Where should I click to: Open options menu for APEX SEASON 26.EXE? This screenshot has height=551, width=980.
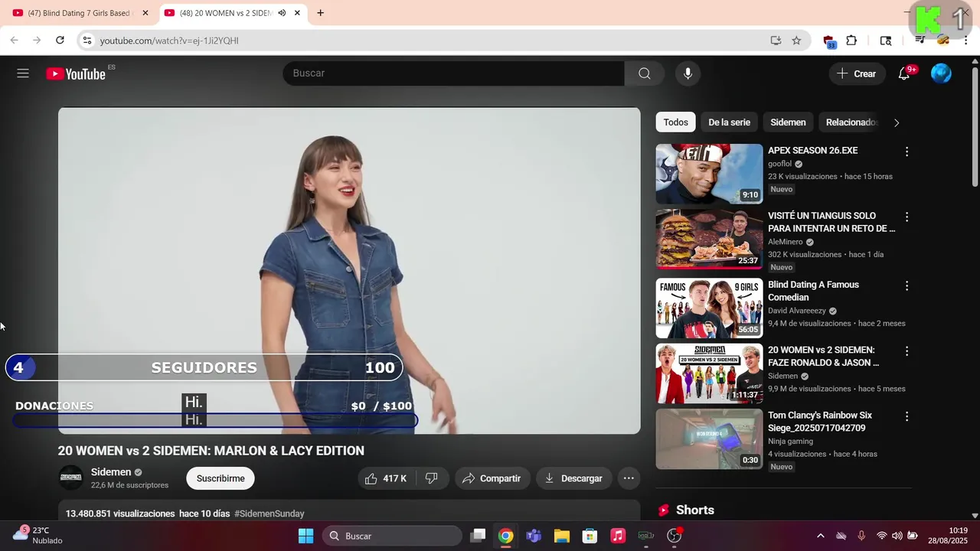point(906,152)
